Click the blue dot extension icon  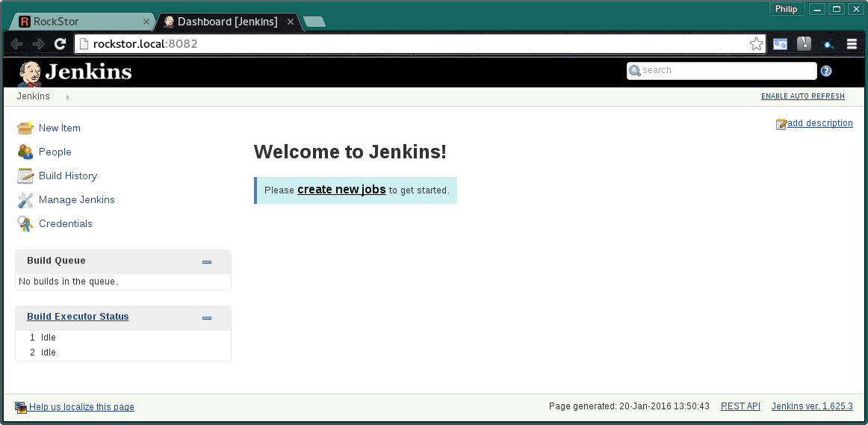point(828,44)
